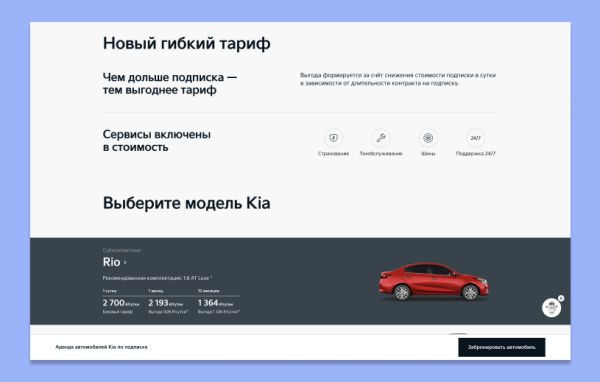
Task: Click the Базовый тариф caption
Action: (x=117, y=312)
